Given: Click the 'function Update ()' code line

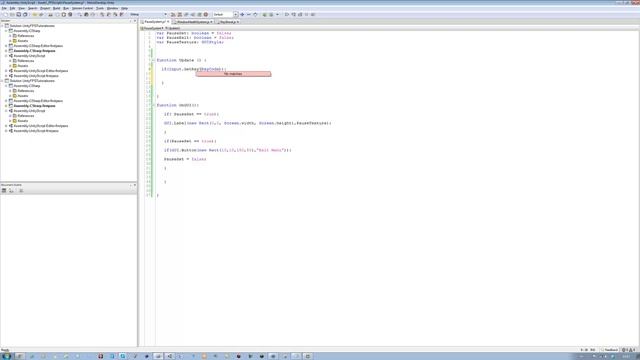Looking at the screenshot, I should tap(181, 60).
